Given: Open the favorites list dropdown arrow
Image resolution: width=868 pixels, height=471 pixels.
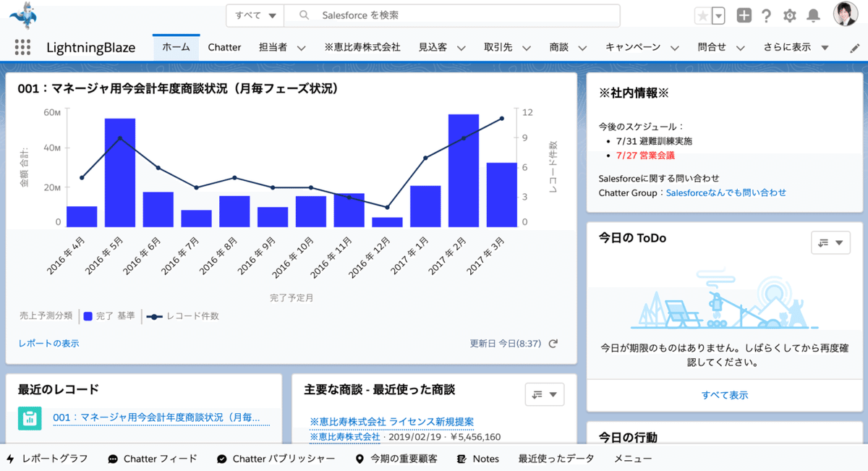Looking at the screenshot, I should (x=718, y=15).
